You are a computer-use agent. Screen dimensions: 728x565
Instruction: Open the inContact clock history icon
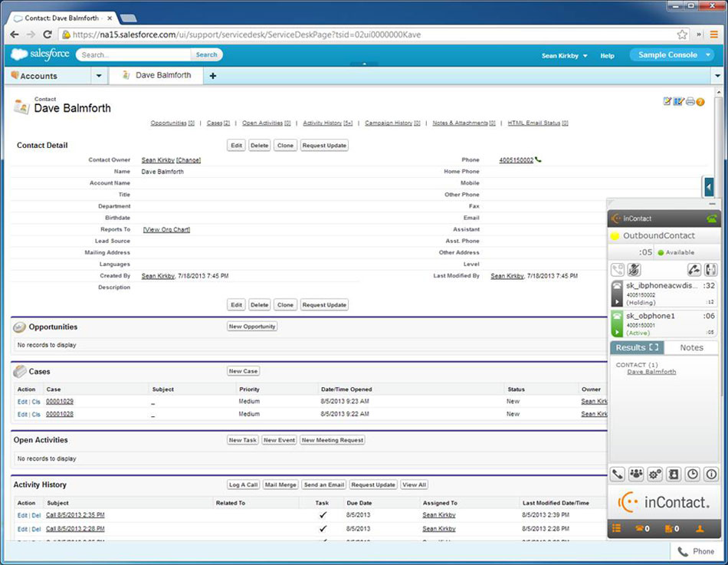coord(693,475)
